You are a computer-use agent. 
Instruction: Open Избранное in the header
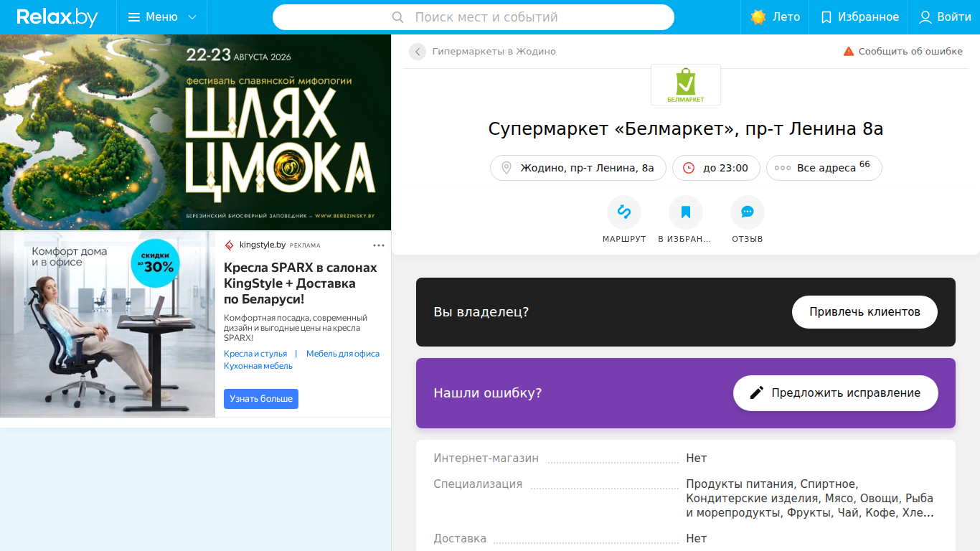(x=859, y=17)
